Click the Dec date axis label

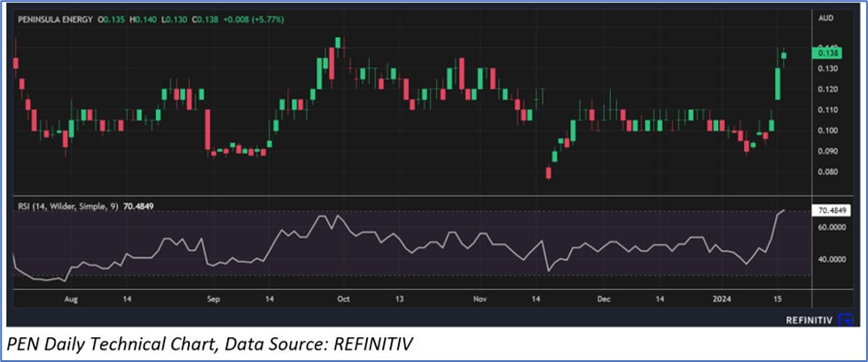[604, 299]
